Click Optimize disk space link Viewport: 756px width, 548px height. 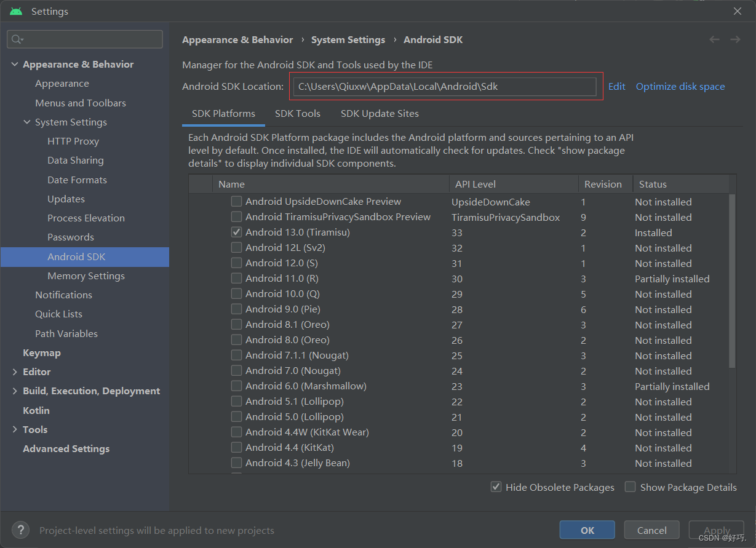click(x=680, y=86)
